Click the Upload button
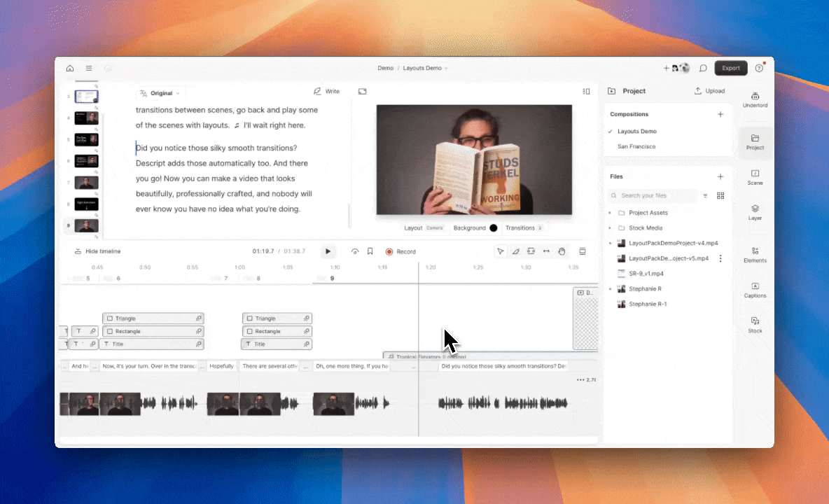829x504 pixels. coord(709,91)
